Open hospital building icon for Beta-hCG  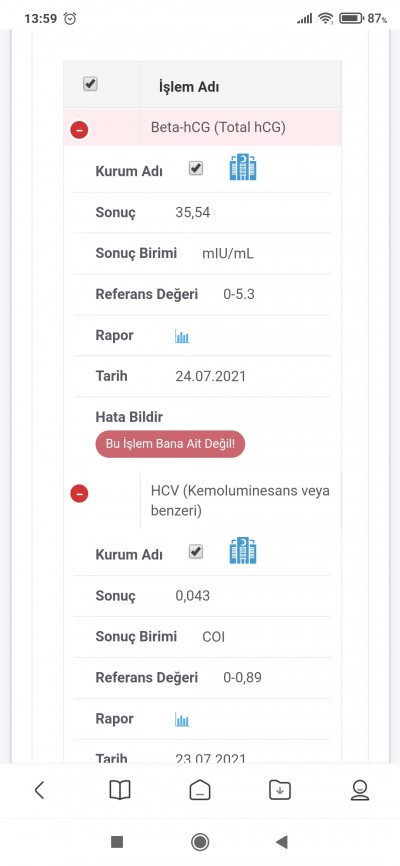243,167
